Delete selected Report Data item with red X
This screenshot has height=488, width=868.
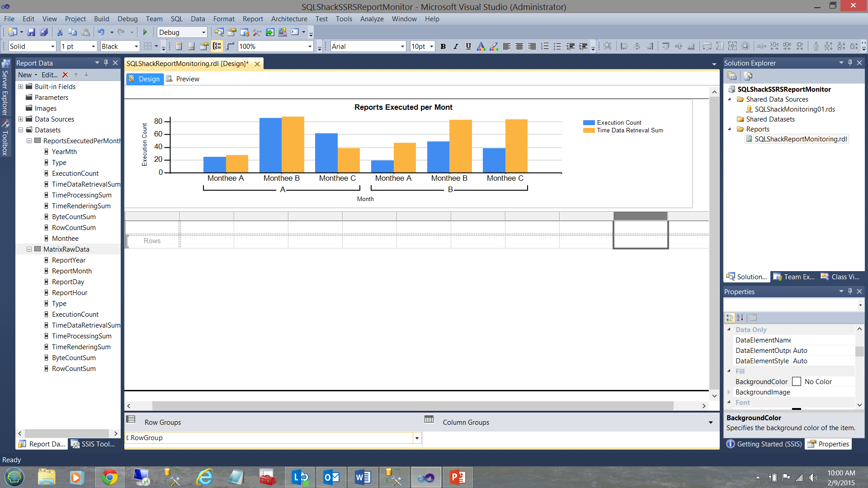(65, 75)
